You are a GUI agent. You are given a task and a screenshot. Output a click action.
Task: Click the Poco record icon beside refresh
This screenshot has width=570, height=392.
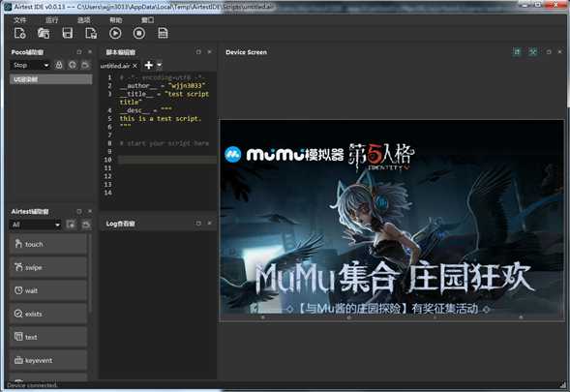point(85,65)
